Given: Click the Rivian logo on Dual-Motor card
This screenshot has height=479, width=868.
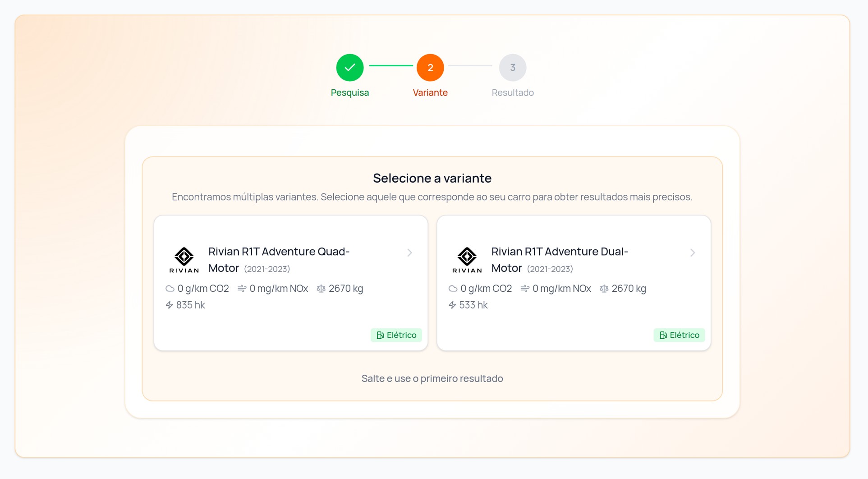Looking at the screenshot, I should 467,260.
